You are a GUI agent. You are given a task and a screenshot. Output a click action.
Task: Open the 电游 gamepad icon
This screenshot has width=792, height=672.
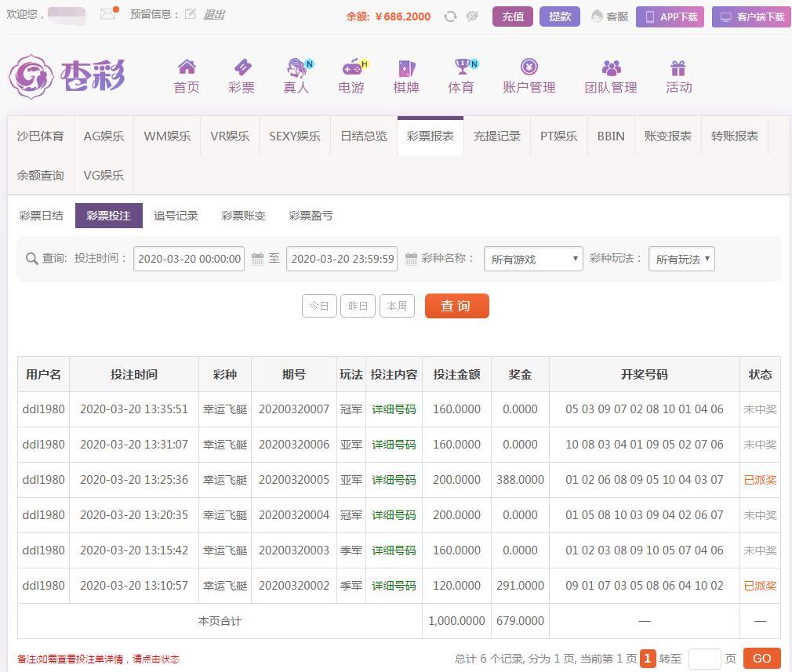point(352,67)
